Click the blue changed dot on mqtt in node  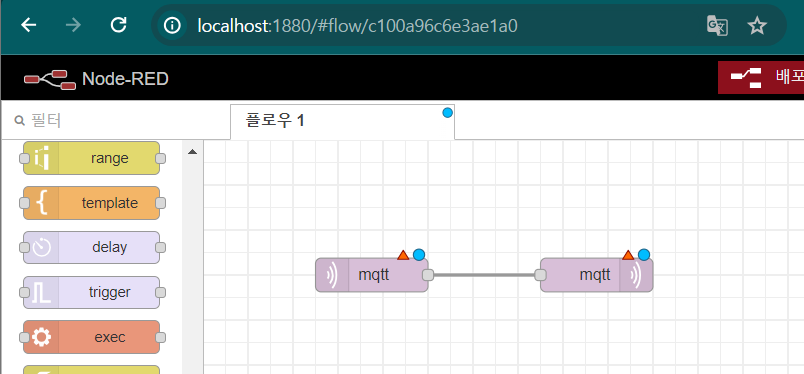[x=419, y=254]
